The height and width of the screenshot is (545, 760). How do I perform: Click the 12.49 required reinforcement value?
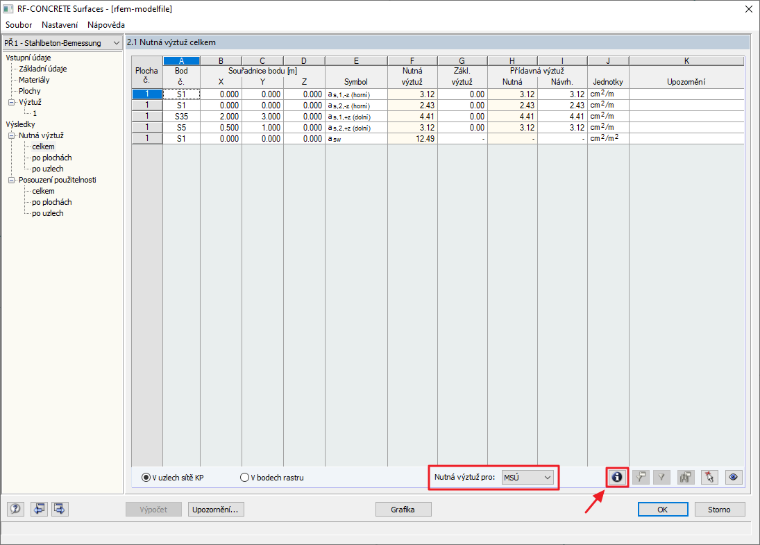coord(412,139)
